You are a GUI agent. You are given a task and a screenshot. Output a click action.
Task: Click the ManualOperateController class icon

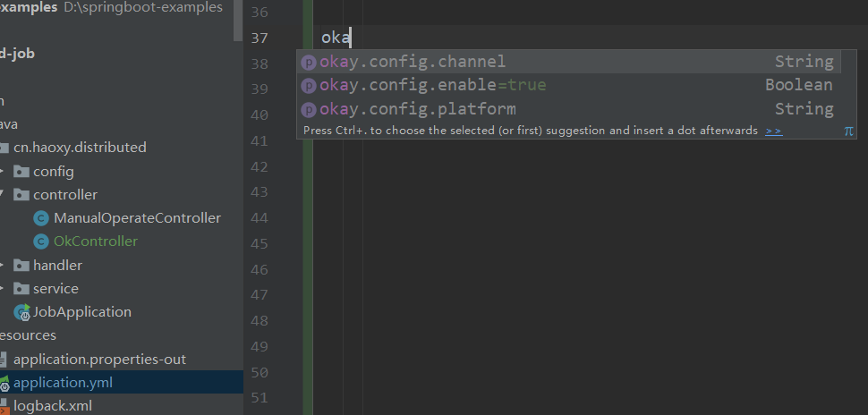point(40,218)
